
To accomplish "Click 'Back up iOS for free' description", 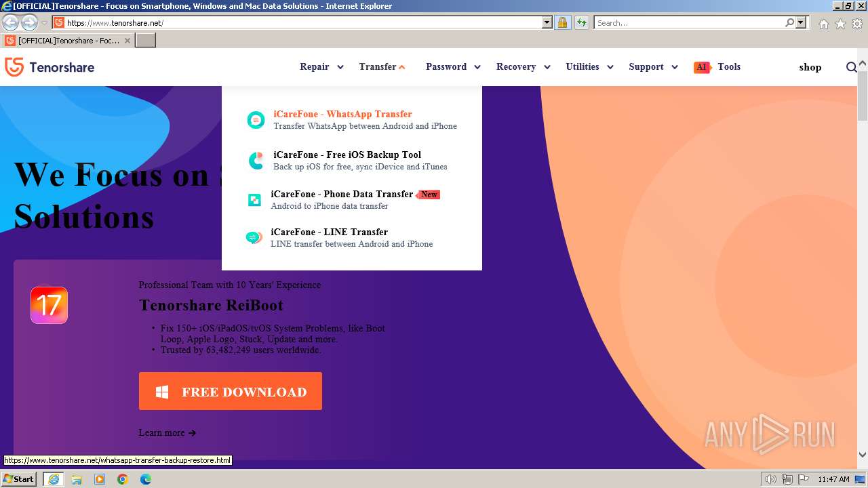I will tap(360, 167).
